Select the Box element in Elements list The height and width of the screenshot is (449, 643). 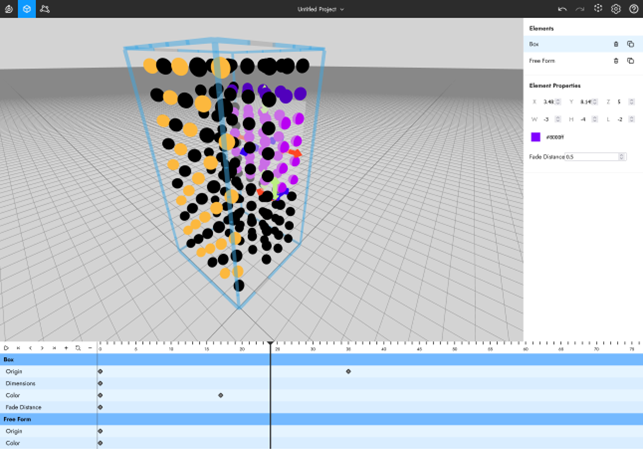[583, 44]
